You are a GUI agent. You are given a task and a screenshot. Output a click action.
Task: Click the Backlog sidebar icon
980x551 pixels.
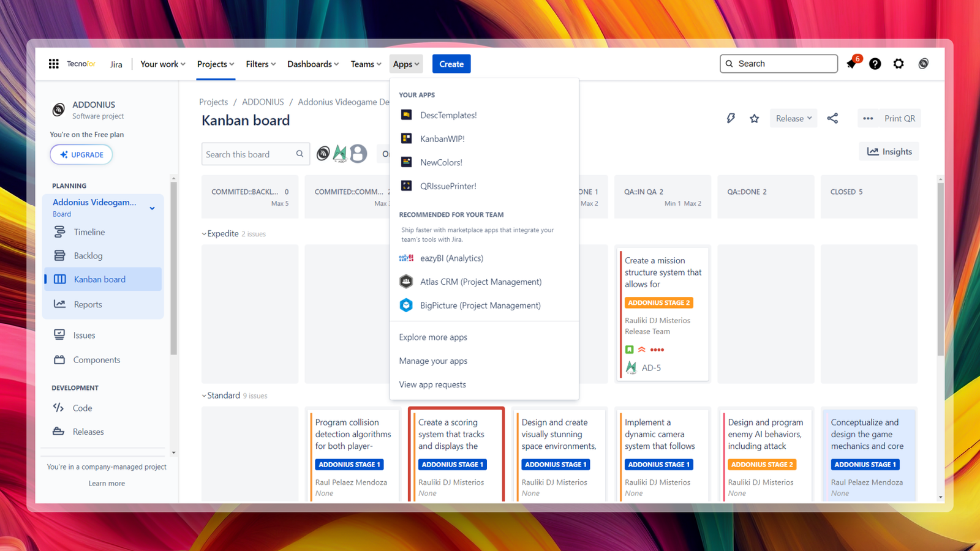click(x=59, y=255)
